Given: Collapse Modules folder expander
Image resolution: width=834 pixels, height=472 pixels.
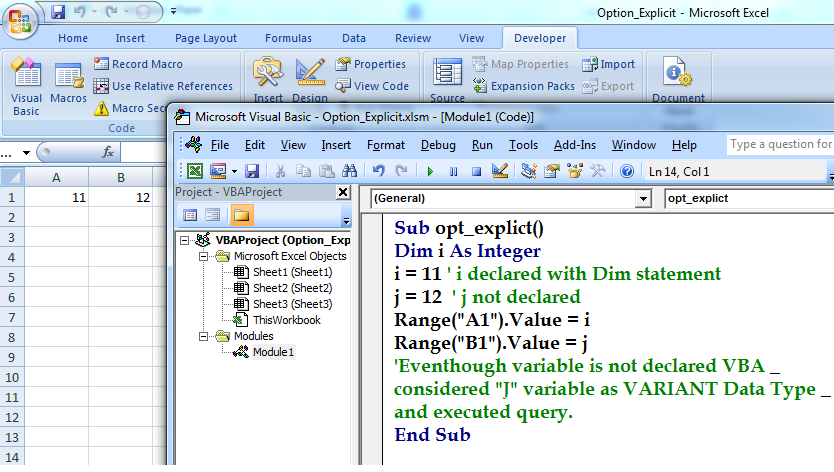Looking at the screenshot, I should point(203,336).
